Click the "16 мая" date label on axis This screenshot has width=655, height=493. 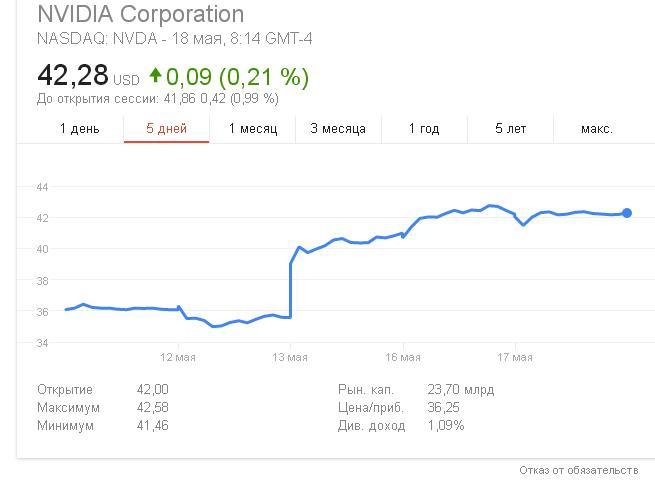click(403, 357)
